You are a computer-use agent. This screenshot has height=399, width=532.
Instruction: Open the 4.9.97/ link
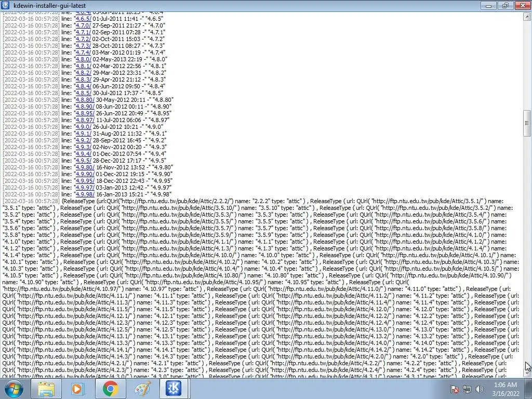(85, 188)
